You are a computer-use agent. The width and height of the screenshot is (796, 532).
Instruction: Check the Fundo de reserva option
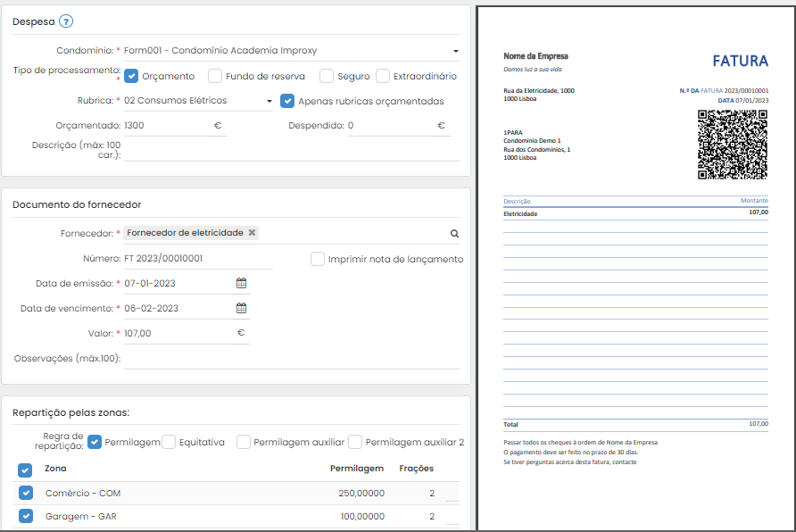click(215, 76)
